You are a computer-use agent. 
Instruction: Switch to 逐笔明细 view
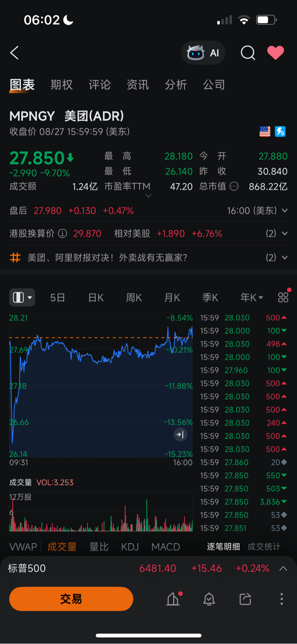pyautogui.click(x=224, y=547)
